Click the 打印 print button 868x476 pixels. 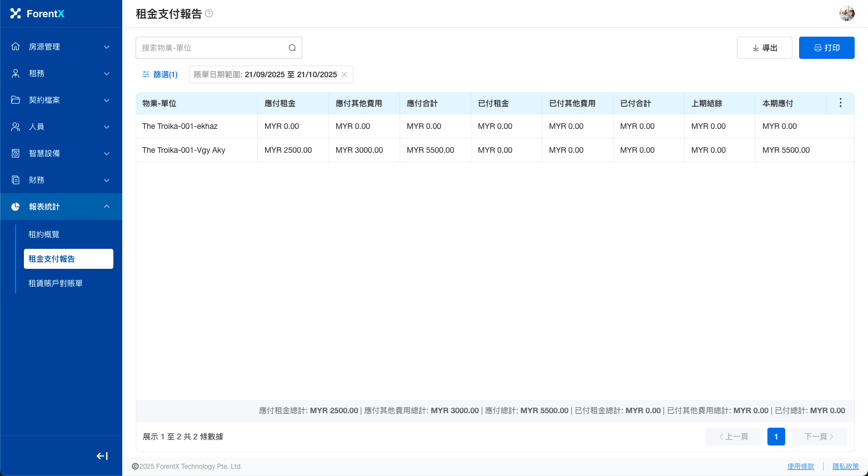826,48
